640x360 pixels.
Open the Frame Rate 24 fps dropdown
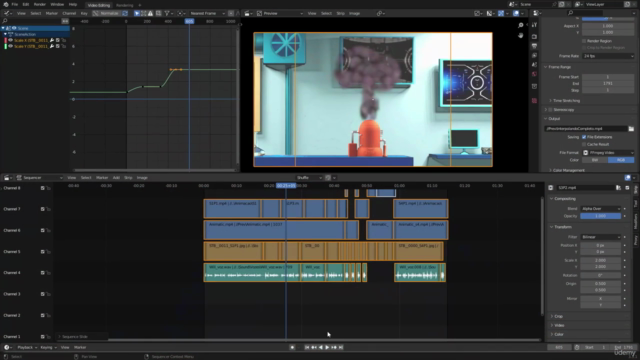(608, 56)
